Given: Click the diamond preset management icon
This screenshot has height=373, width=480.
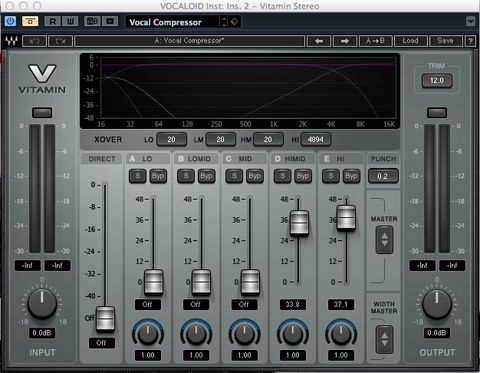Looking at the screenshot, I should (x=235, y=22).
